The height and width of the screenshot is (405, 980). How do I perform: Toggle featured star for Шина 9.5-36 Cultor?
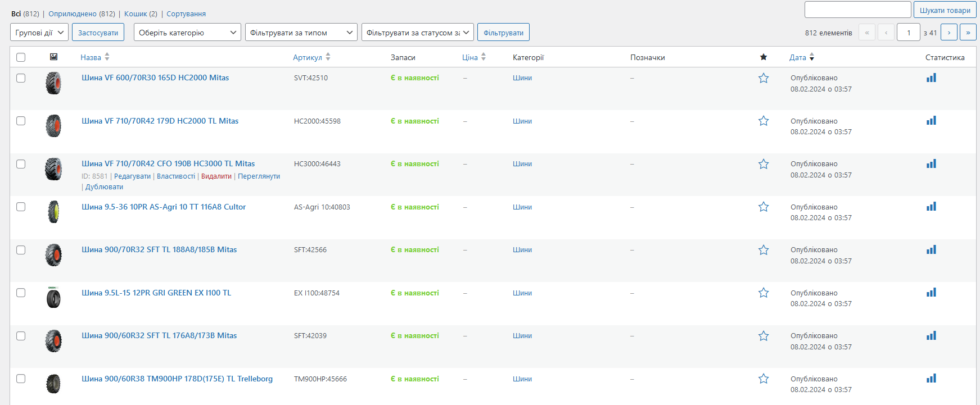click(763, 207)
